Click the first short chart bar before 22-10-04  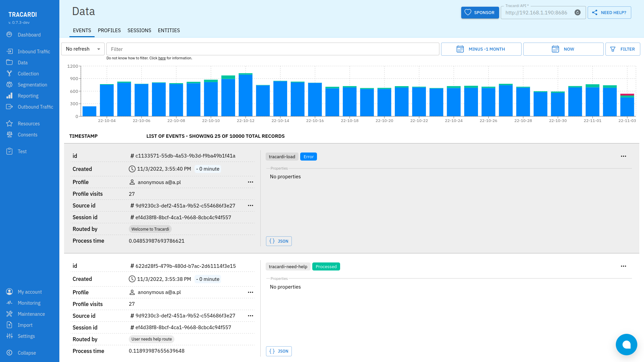point(89,111)
